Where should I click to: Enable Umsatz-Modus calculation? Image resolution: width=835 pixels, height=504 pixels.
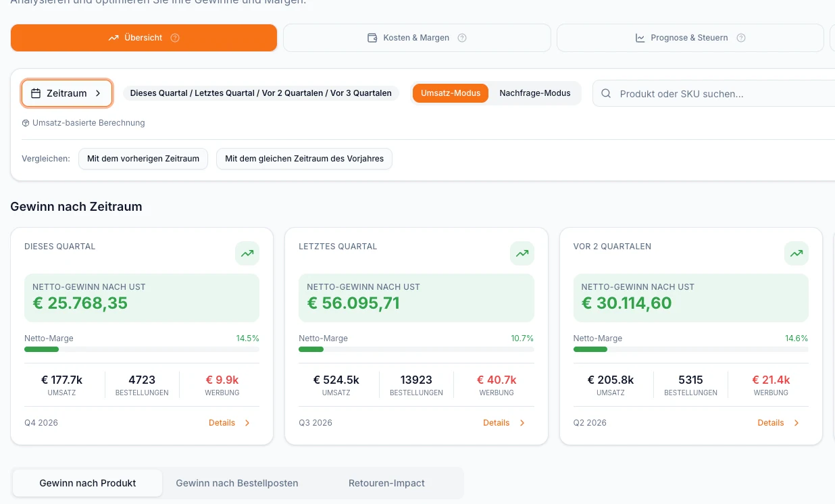coord(451,93)
